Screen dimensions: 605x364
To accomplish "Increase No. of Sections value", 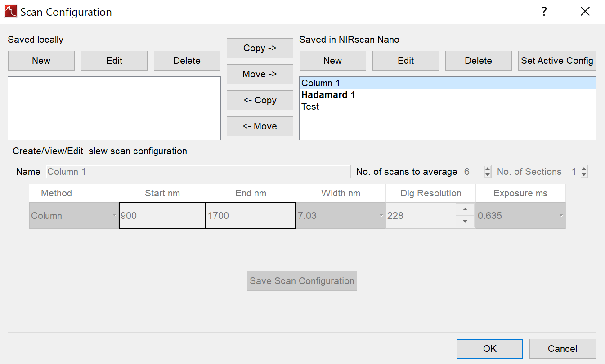I will click(584, 169).
